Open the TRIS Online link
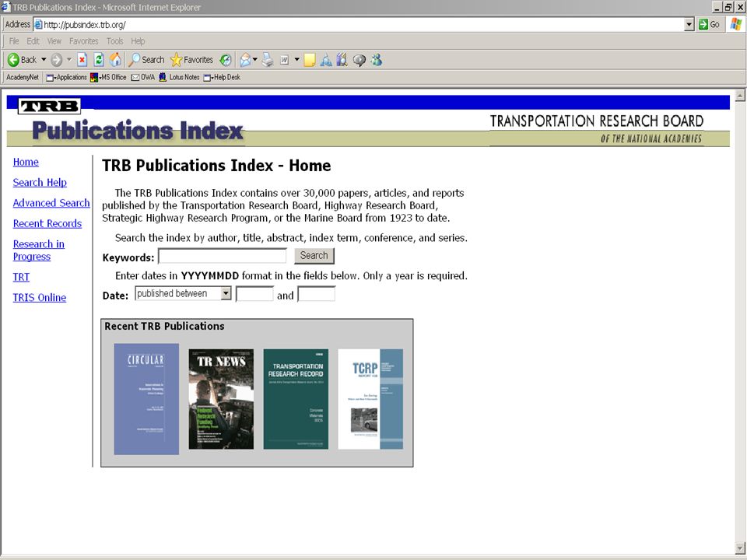The image size is (747, 560). coord(40,297)
